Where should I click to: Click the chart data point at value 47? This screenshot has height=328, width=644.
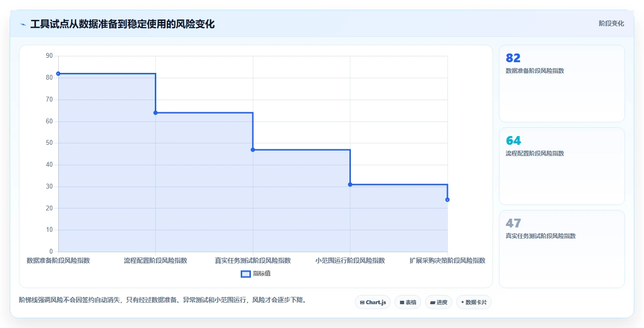tap(253, 150)
